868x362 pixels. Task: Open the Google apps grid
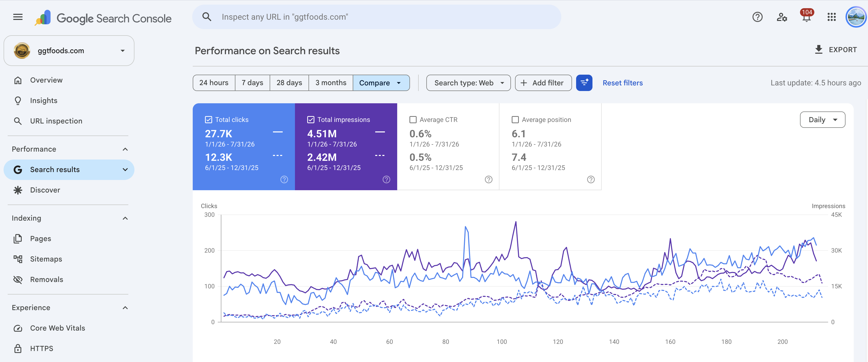[831, 17]
